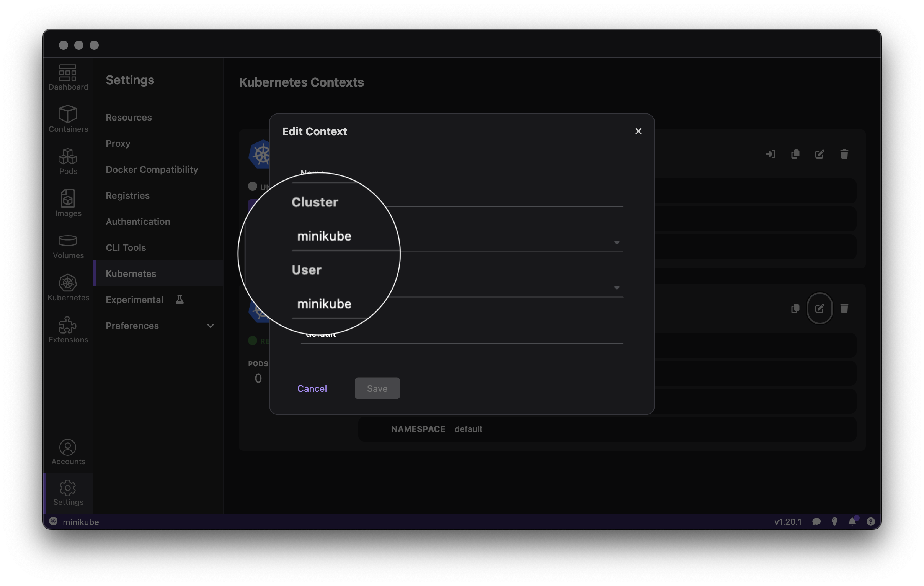Show tasks with the lightbulb icon
The width and height of the screenshot is (924, 586).
[x=834, y=522]
